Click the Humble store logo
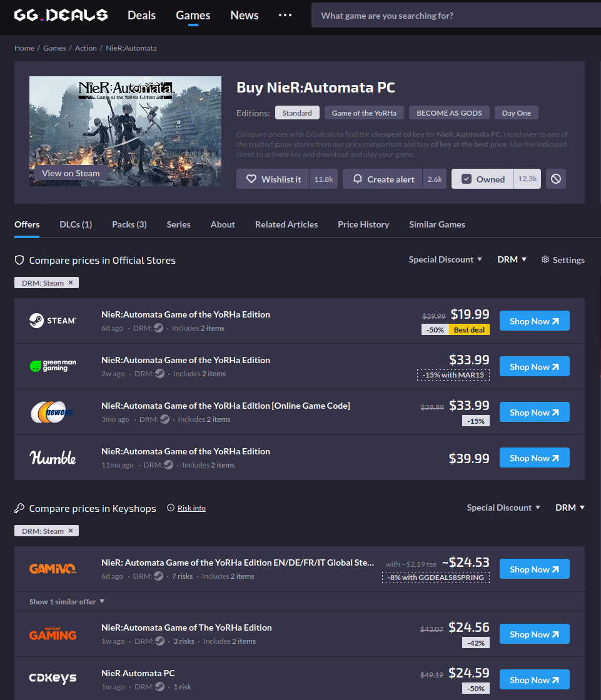 (x=53, y=457)
